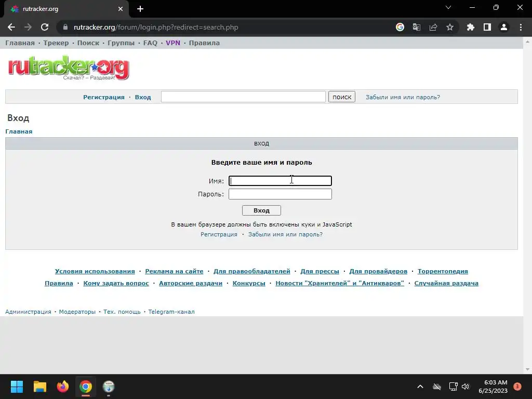
Task: Open Условия использования footer link
Action: pyautogui.click(x=95, y=271)
